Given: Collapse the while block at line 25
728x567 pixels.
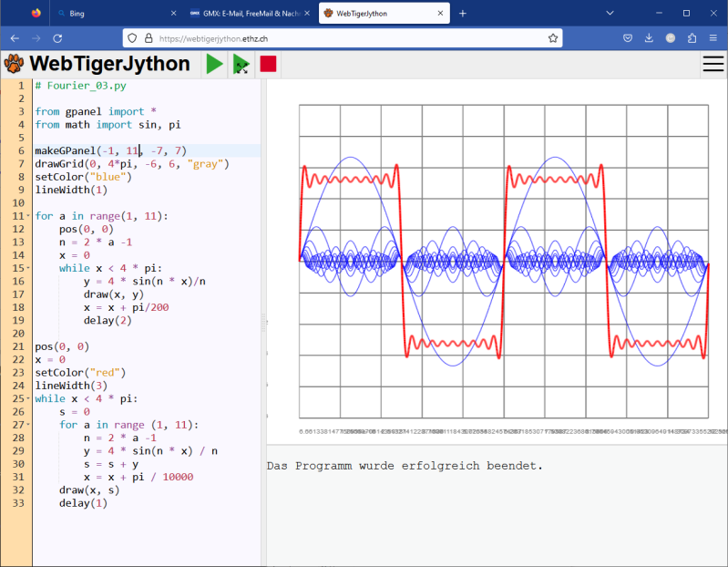Looking at the screenshot, I should pos(29,398).
